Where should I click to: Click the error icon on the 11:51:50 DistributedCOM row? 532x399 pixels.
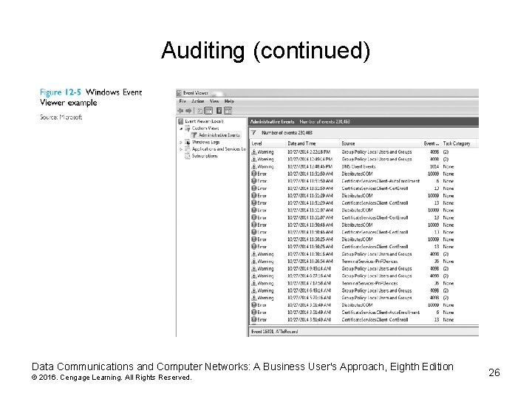[253, 174]
